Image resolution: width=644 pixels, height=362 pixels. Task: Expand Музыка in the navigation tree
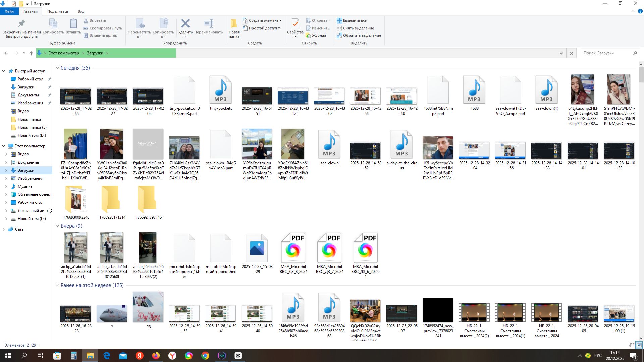point(6,186)
